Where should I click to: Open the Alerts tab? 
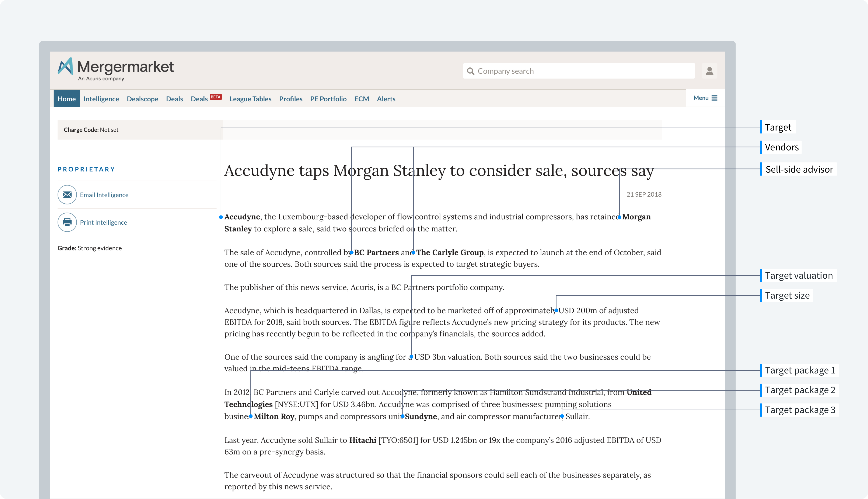pyautogui.click(x=386, y=99)
